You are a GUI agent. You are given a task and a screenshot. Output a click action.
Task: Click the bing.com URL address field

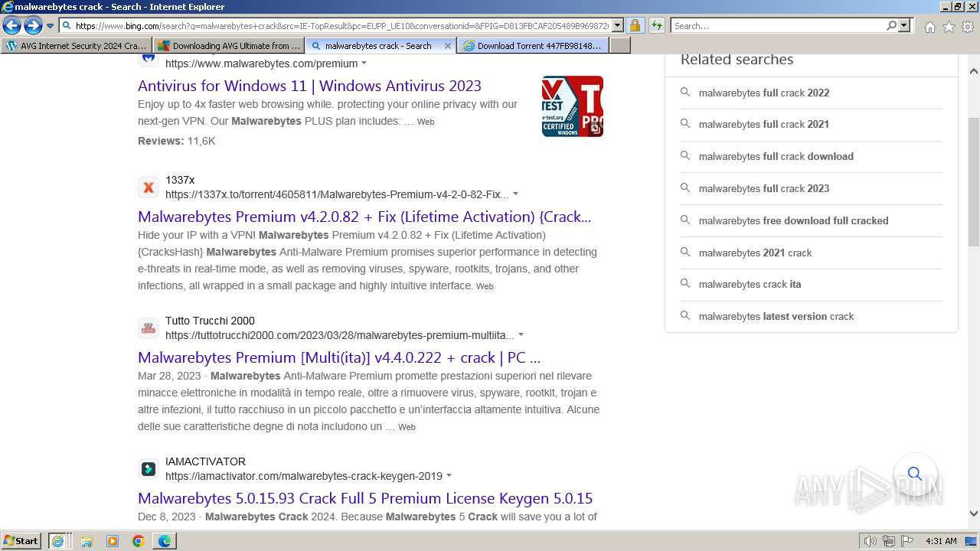tap(341, 26)
